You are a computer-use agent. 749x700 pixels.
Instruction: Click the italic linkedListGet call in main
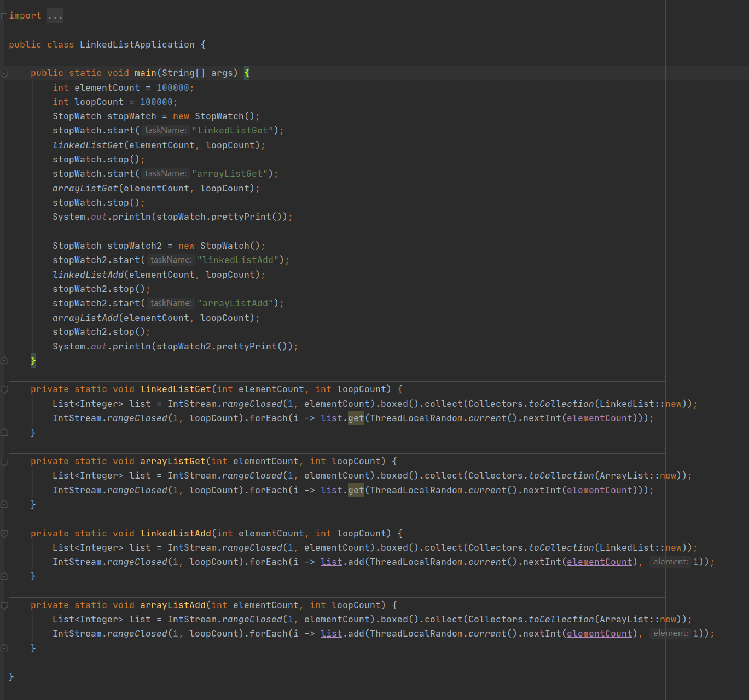(88, 145)
